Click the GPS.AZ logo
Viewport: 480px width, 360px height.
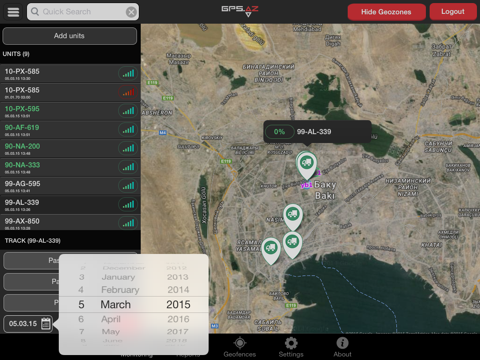pos(240,11)
